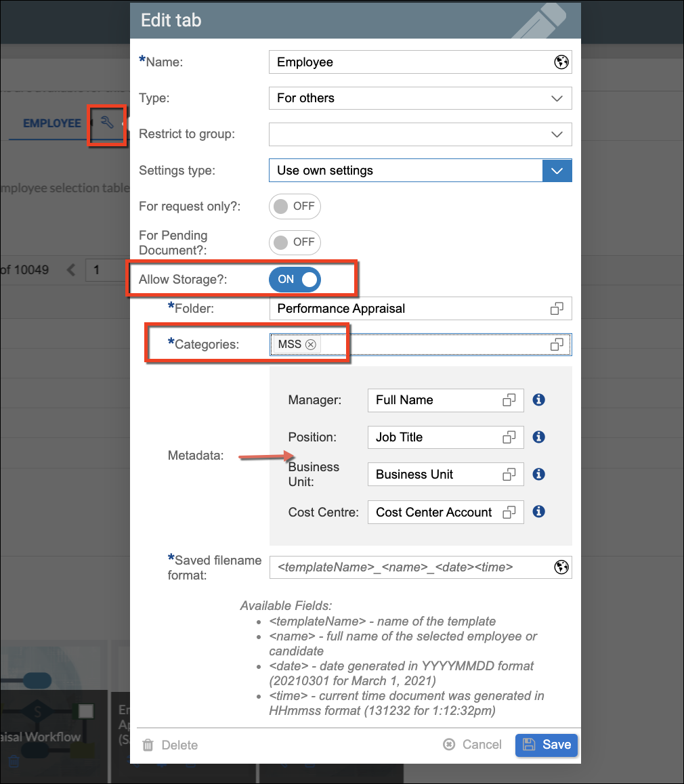Open picker icon in Position field
The height and width of the screenshot is (784, 684).
pos(509,437)
